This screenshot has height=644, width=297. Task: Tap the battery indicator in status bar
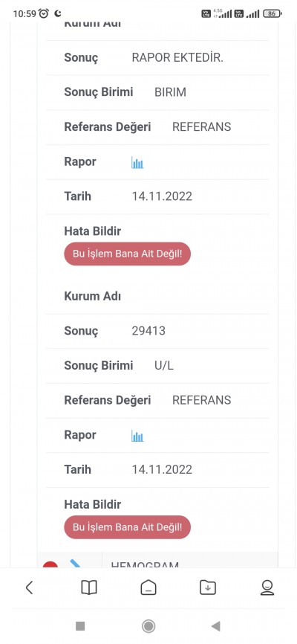(272, 13)
